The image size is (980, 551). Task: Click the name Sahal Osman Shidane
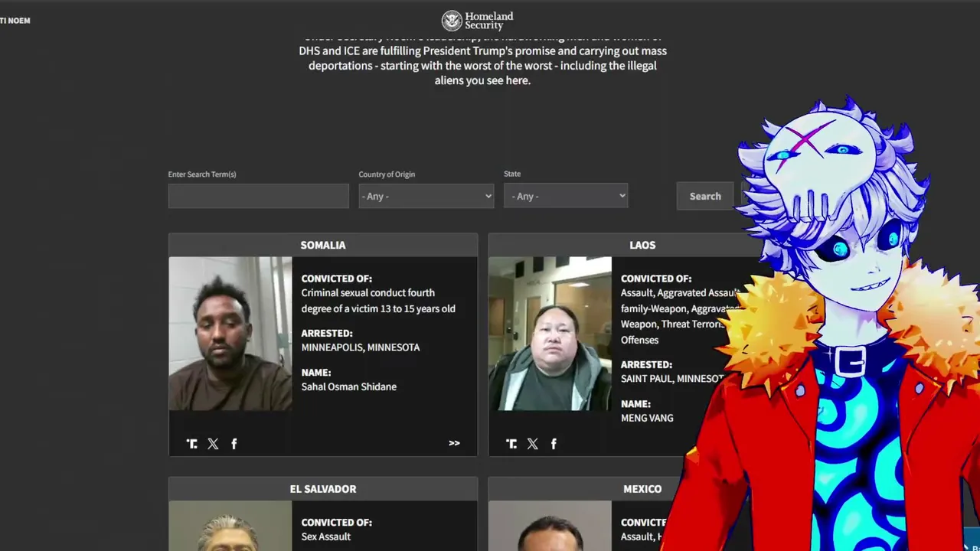(349, 386)
